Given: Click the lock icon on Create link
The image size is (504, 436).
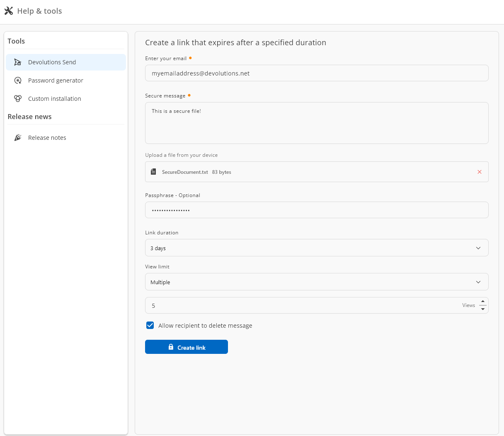Looking at the screenshot, I should coord(171,347).
